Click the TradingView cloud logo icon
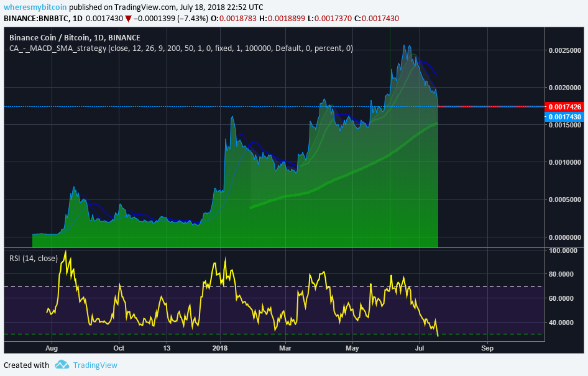This screenshot has width=588, height=376. pos(62,364)
